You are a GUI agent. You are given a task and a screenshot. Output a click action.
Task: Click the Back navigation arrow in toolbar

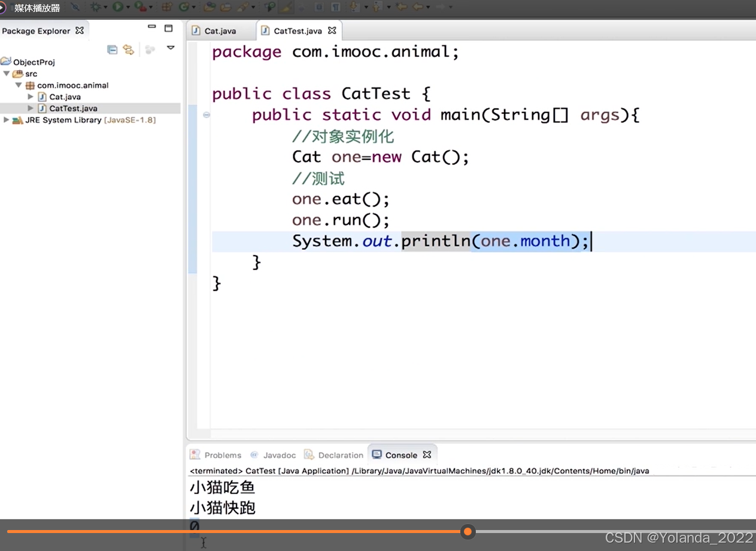(x=418, y=7)
